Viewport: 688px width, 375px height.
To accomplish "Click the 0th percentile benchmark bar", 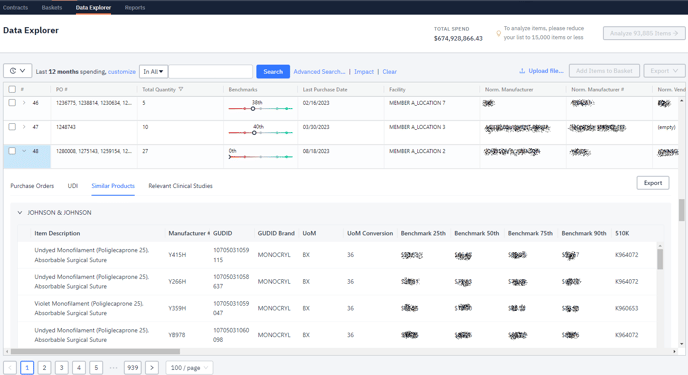I will (261, 157).
